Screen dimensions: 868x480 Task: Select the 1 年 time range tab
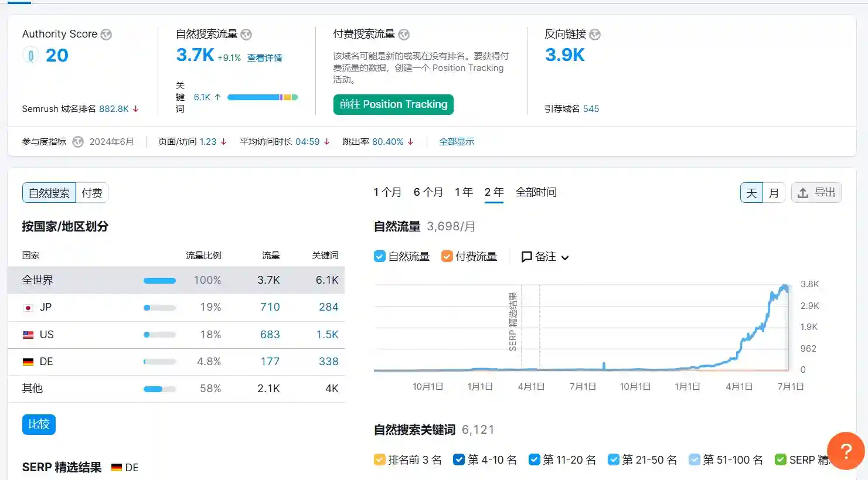463,192
